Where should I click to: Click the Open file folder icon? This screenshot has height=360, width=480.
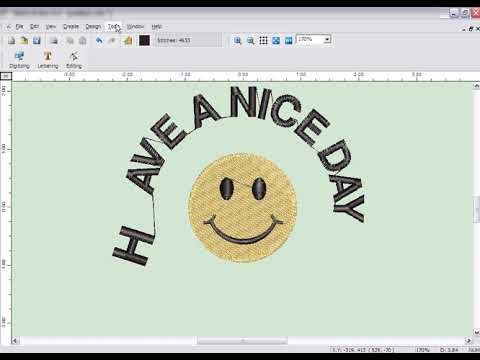24,41
